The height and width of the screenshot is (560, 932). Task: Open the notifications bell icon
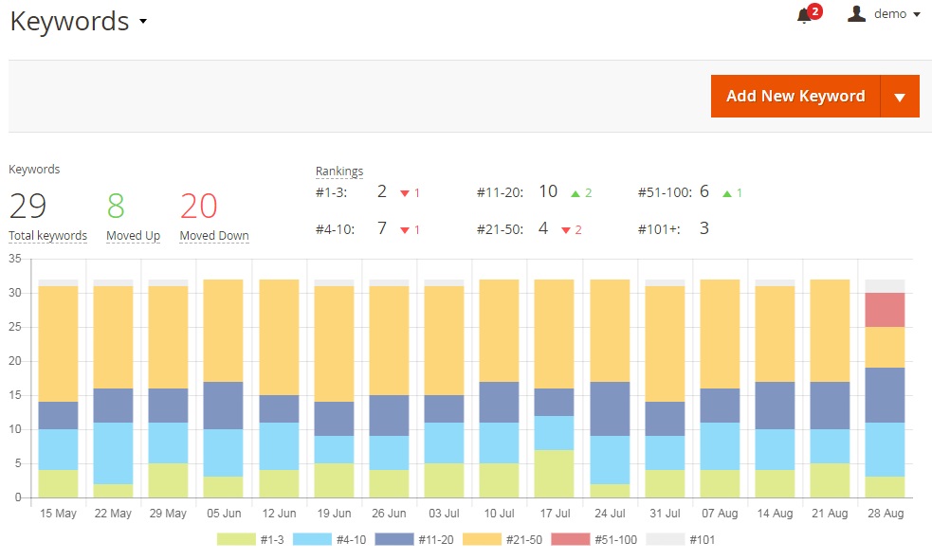[805, 15]
